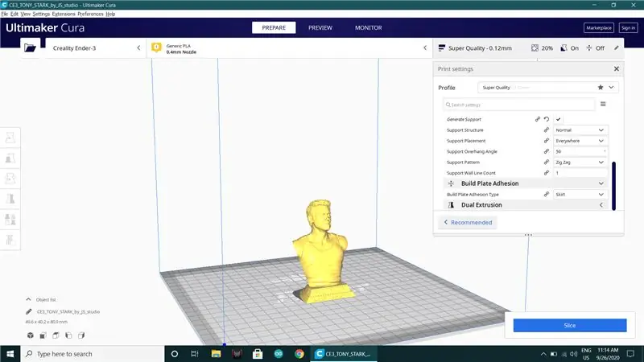Screen dimensions: 644x362
Task: Select the Rotate tool in left toolbar
Action: (x=10, y=179)
